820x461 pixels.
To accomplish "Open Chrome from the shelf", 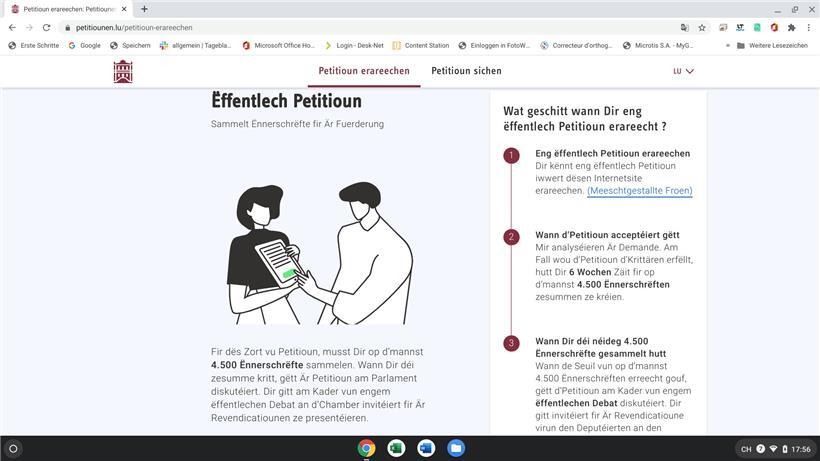I will point(367,448).
